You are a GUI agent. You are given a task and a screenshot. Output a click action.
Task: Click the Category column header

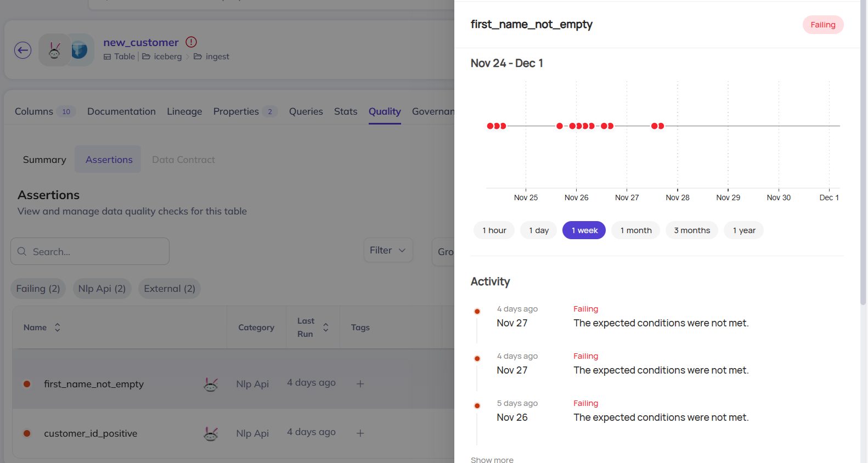click(x=256, y=328)
